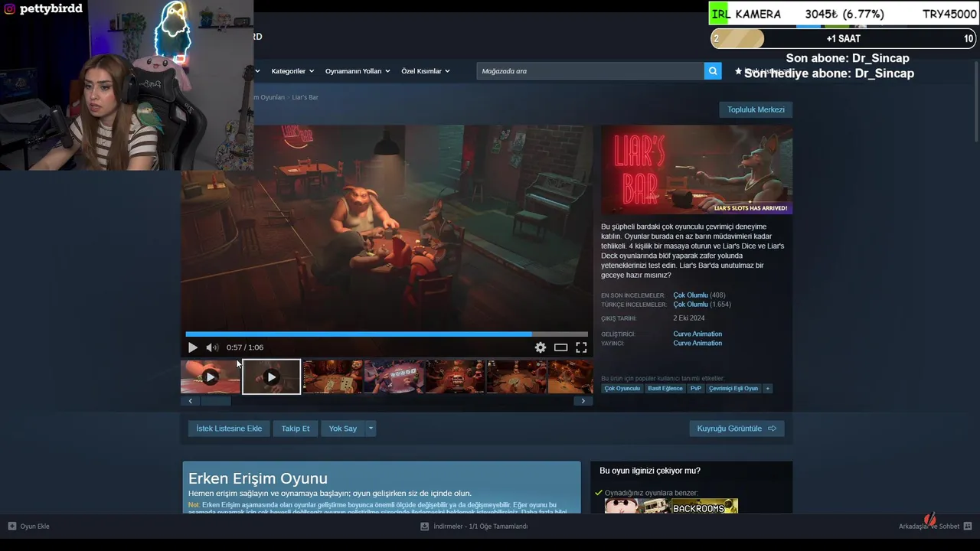Click the Erken Erişim Oyunu heading

pos(258,478)
